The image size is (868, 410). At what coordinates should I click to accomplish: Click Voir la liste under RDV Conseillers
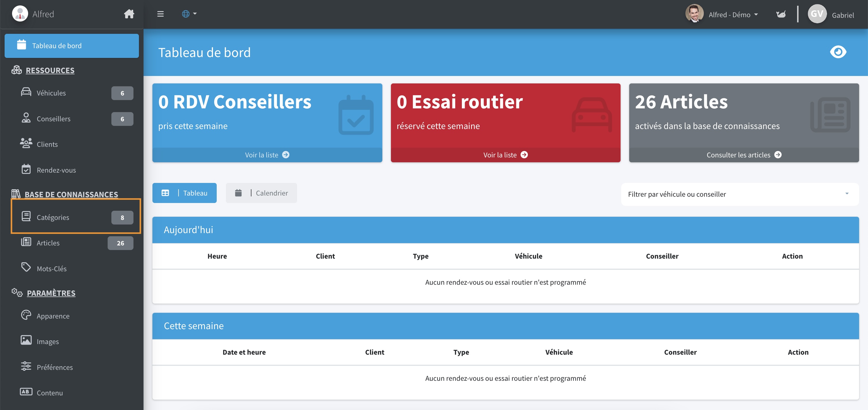pos(267,155)
